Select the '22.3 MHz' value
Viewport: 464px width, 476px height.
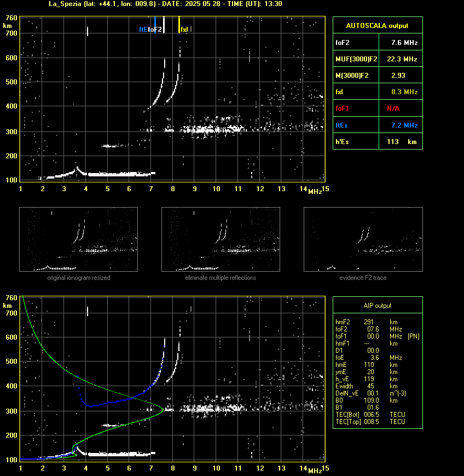[402, 59]
